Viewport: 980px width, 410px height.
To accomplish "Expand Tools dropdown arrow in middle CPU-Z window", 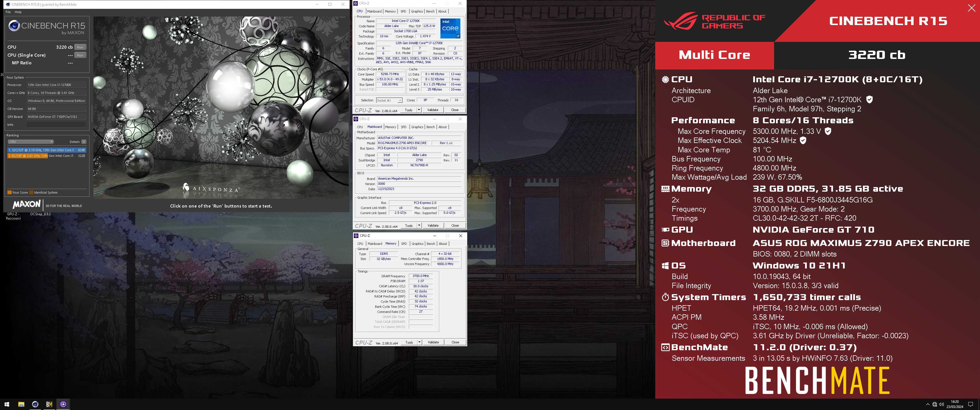I will tap(419, 225).
